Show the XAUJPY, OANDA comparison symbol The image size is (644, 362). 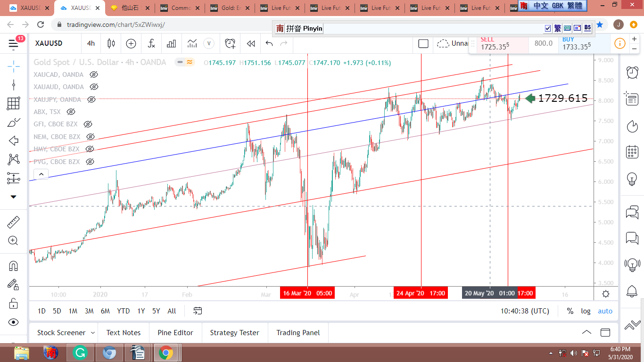tap(91, 99)
